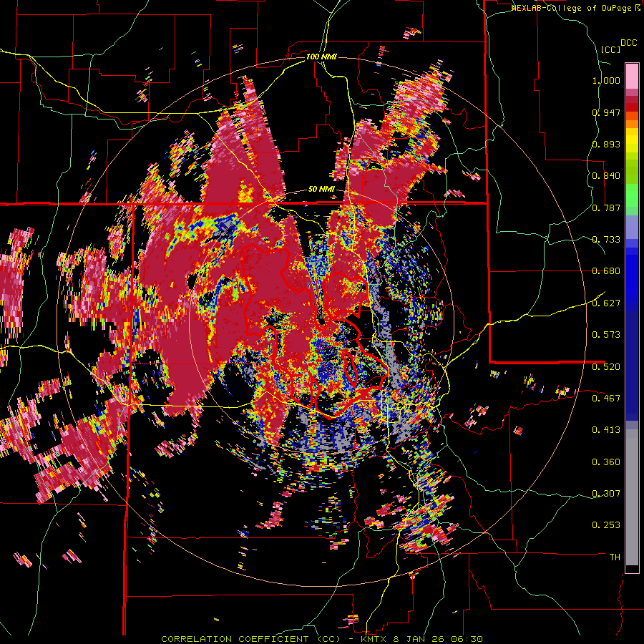Click the 0.627 scale value
Viewport: 644px width, 644px height.
606,303
